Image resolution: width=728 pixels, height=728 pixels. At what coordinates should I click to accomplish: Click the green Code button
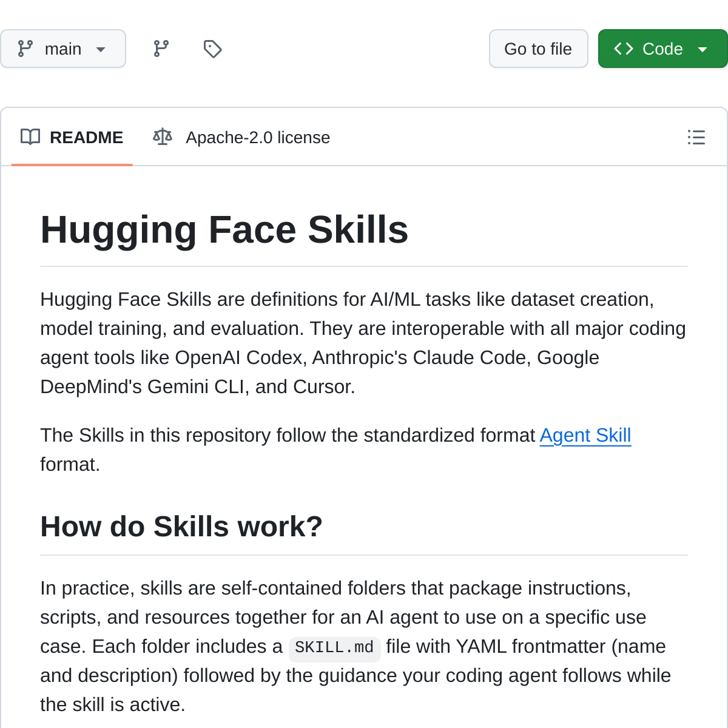(663, 49)
